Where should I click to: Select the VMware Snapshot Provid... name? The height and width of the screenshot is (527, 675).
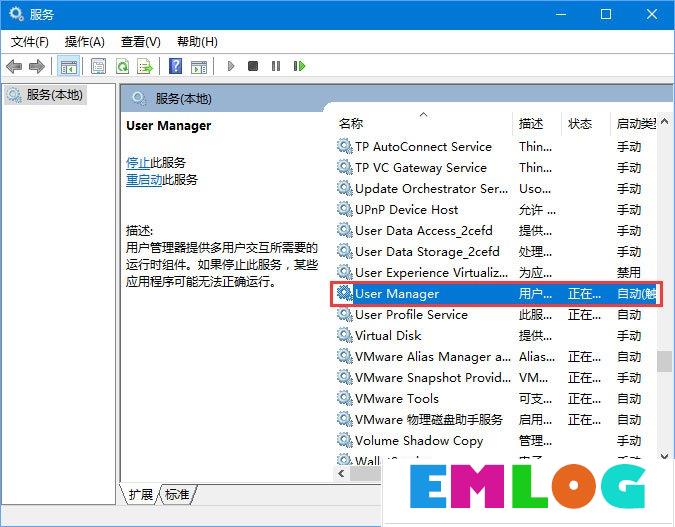(433, 378)
